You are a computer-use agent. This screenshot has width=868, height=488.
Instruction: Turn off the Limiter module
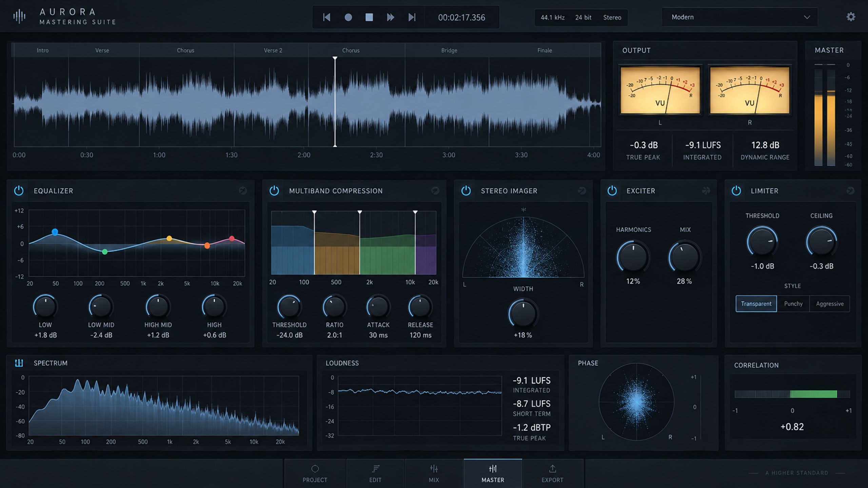point(736,191)
